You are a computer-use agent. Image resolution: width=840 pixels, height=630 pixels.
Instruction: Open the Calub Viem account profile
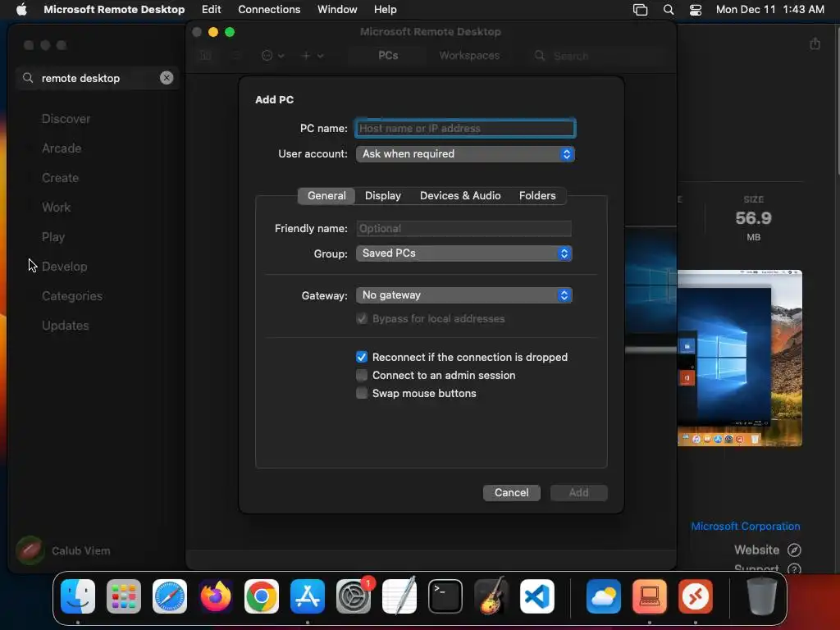63,550
